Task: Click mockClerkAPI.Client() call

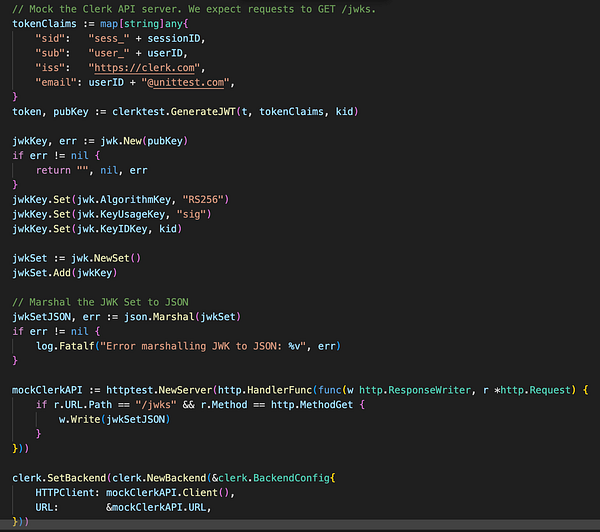Action: tap(168, 493)
